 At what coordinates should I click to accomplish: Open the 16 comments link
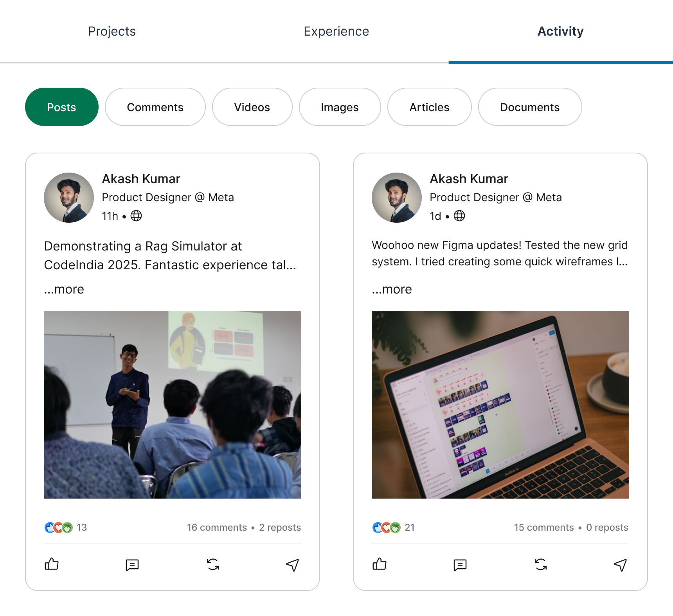(217, 528)
